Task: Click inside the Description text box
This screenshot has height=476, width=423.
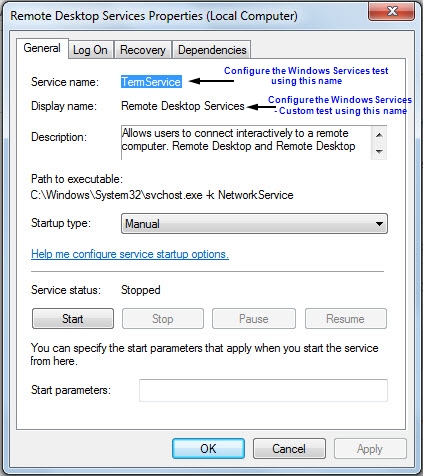Action: click(246, 142)
